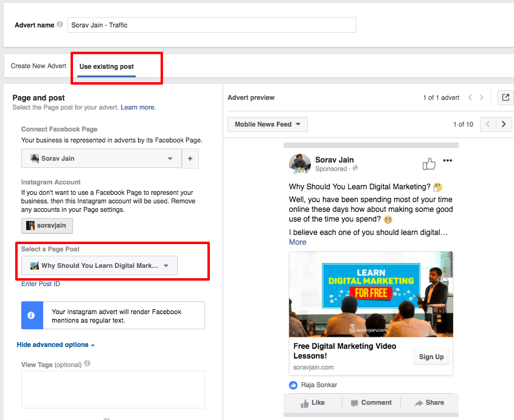Click the 1 of 10 placement counter

click(x=463, y=124)
